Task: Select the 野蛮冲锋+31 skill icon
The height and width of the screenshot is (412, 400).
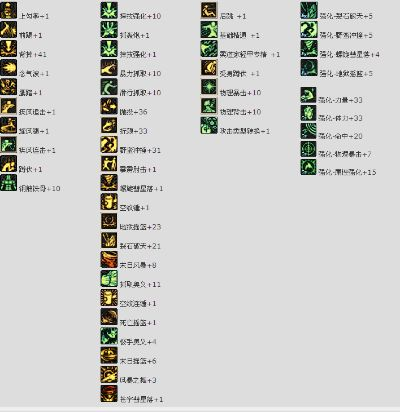Action: (109, 145)
